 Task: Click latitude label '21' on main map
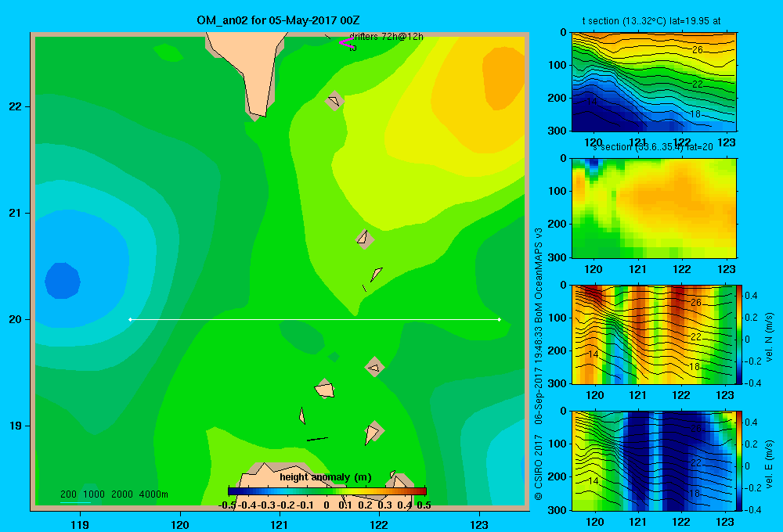15,213
